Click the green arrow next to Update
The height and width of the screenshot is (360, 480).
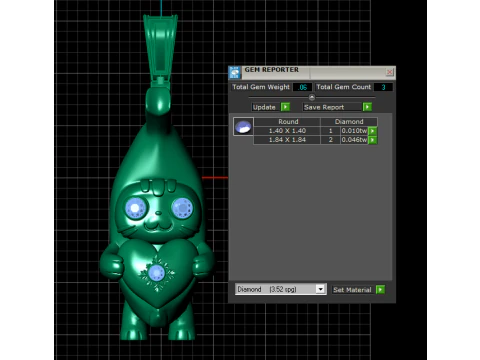click(285, 107)
